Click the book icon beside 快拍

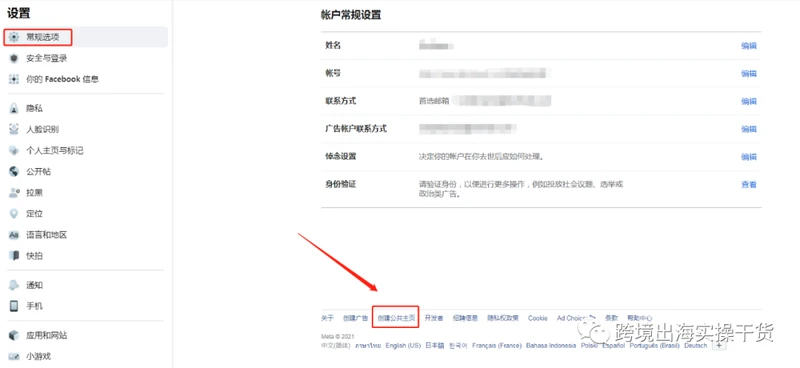click(14, 256)
